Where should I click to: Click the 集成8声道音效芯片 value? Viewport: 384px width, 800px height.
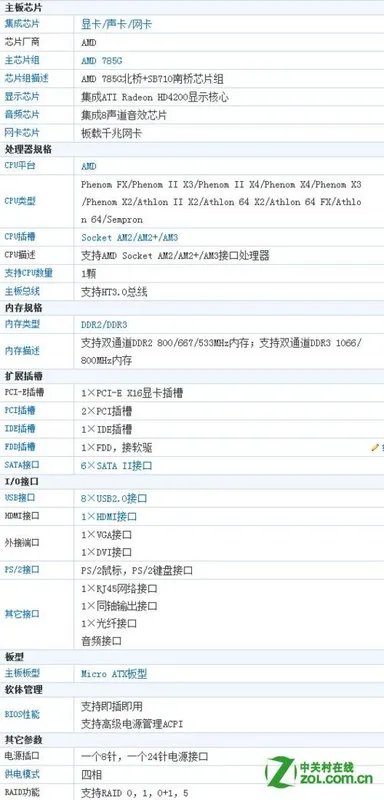(x=124, y=116)
